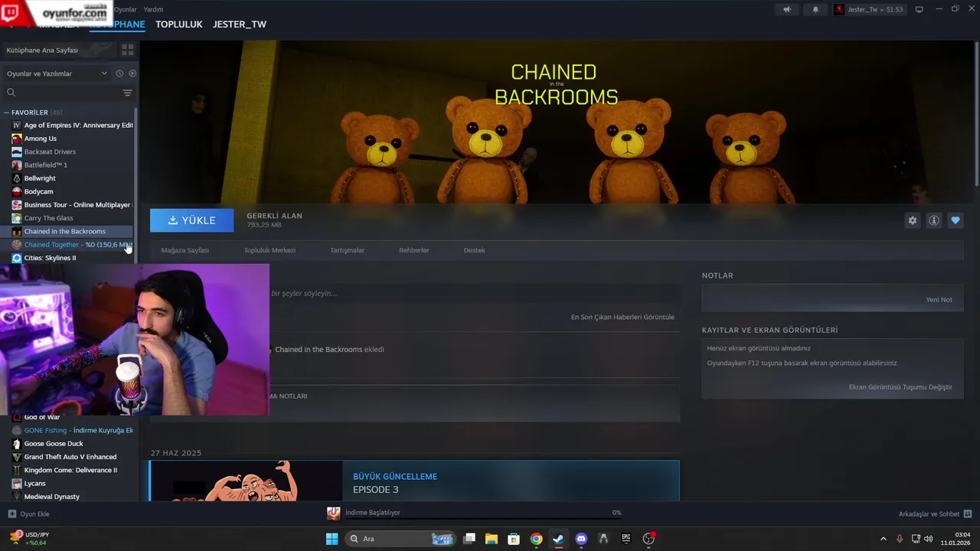Screen dimensions: 980x551
Task: Open Jester_Tw account dropdown
Action: tap(869, 9)
